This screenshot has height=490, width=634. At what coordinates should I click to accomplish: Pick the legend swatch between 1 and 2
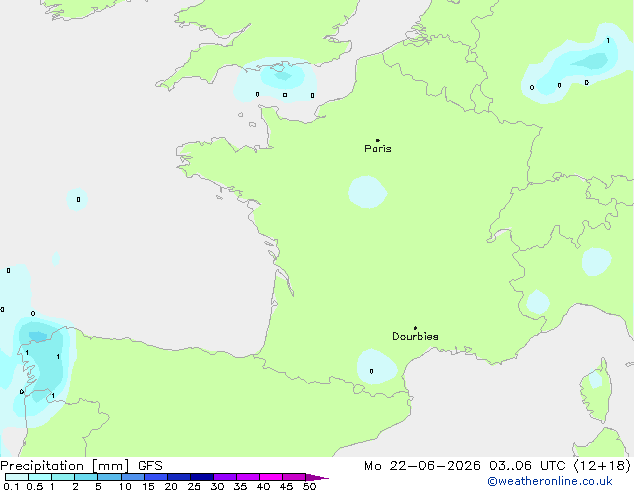(63, 477)
